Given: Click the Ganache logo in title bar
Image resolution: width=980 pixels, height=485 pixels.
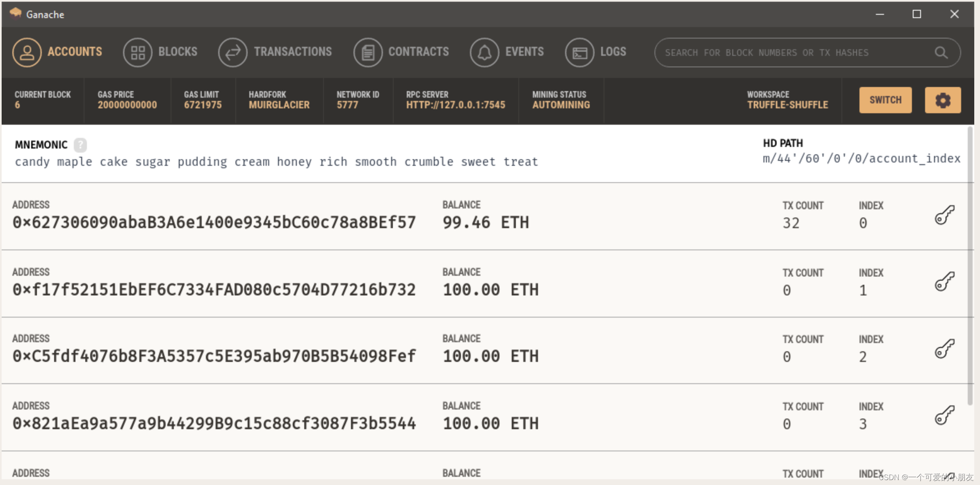Looking at the screenshot, I should point(16,13).
